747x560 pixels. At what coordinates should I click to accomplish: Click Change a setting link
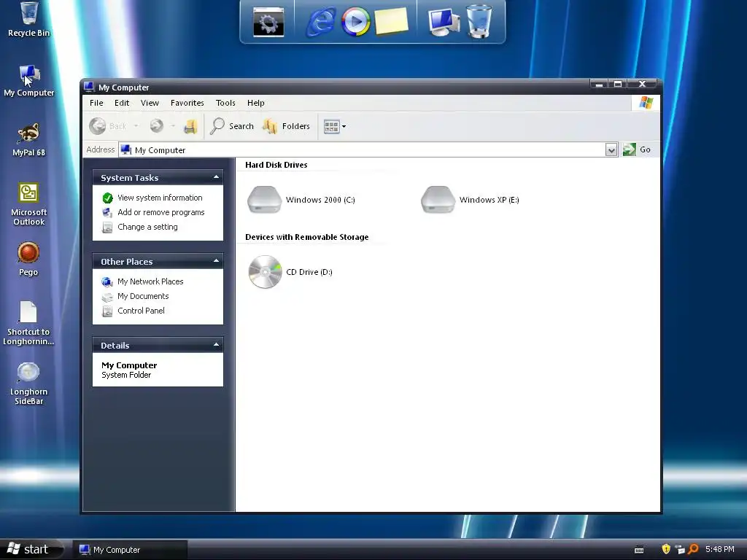(147, 227)
